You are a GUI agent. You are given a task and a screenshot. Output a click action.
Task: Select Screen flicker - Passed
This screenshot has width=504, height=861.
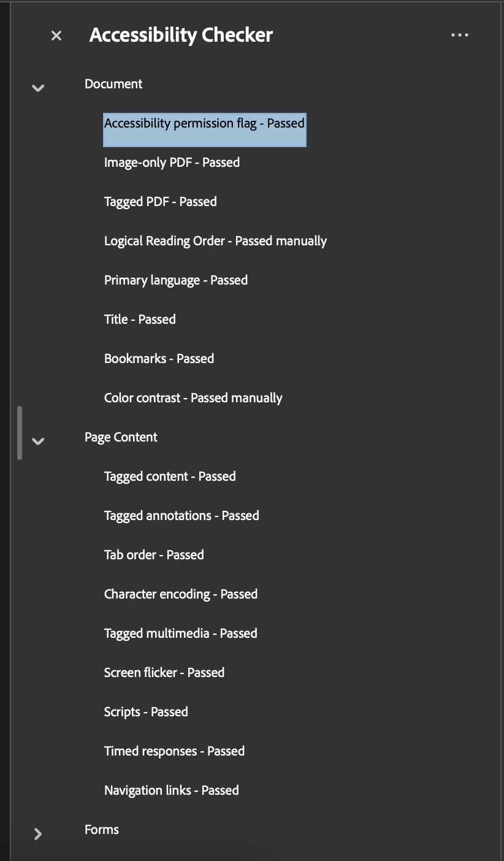click(164, 672)
